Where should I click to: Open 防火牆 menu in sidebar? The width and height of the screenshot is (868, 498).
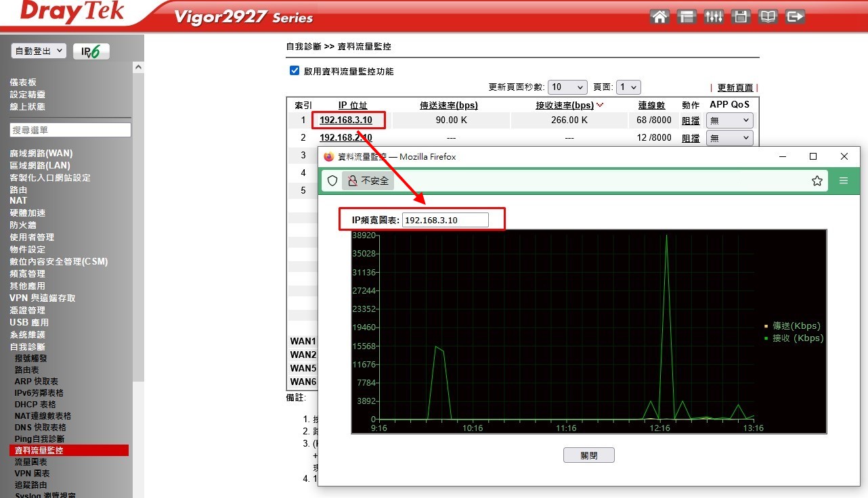(23, 225)
